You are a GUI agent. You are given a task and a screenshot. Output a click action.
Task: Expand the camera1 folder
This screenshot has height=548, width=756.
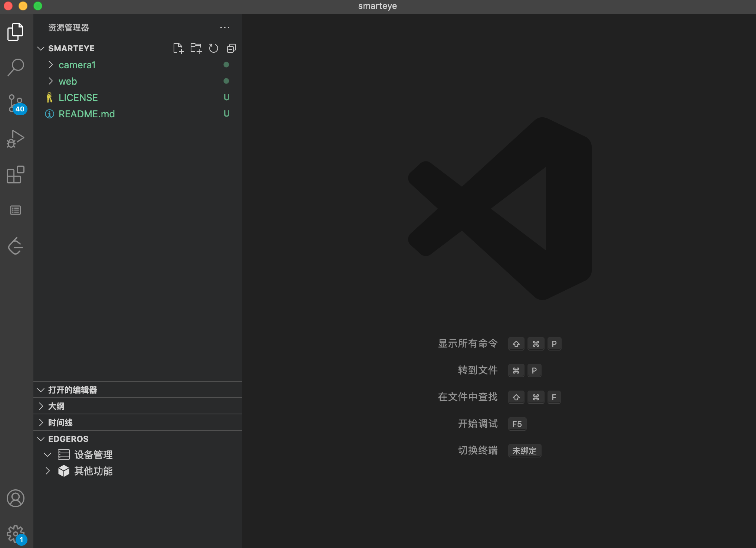tap(51, 65)
